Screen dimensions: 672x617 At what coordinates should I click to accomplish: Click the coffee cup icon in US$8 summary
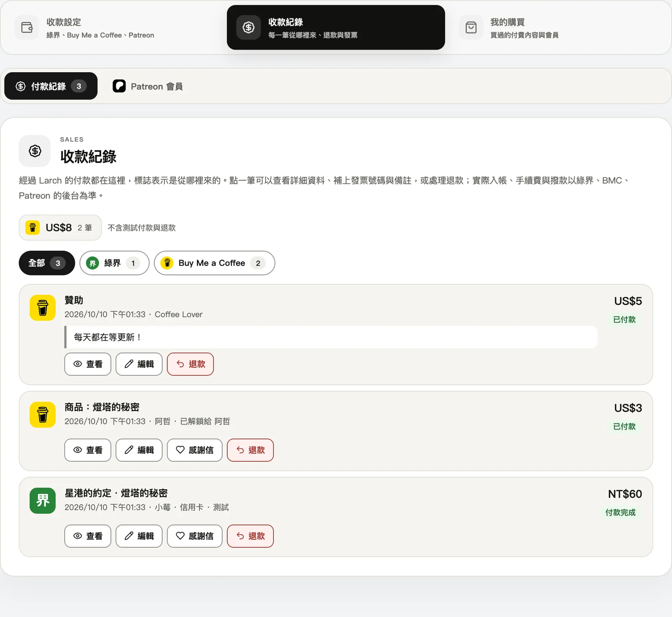pyautogui.click(x=33, y=228)
